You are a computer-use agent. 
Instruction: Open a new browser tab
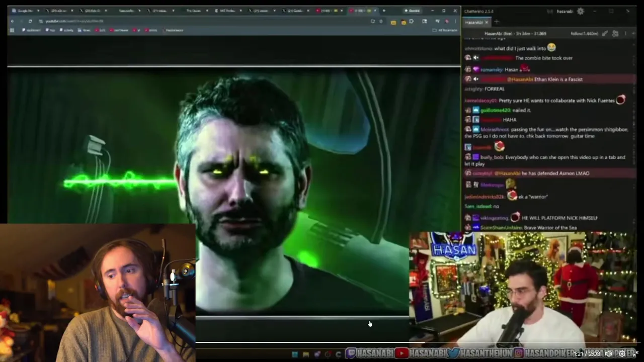click(x=384, y=11)
